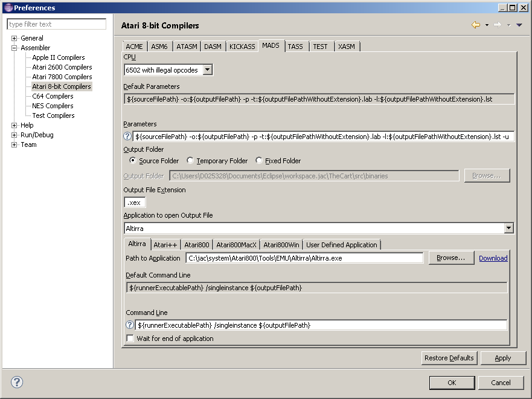This screenshot has width=532, height=399.
Task: Select the General preferences category
Action: pyautogui.click(x=32, y=38)
